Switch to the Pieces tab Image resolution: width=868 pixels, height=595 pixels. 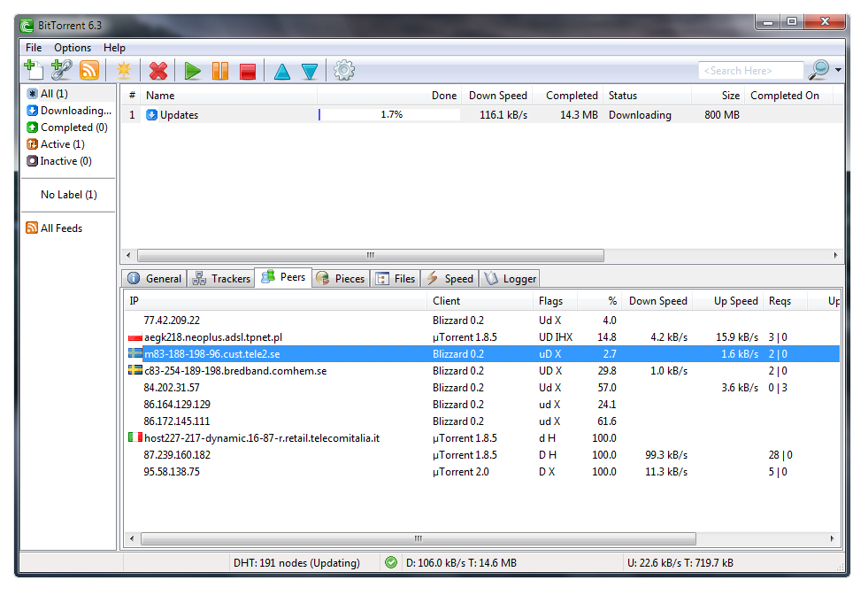coord(341,279)
